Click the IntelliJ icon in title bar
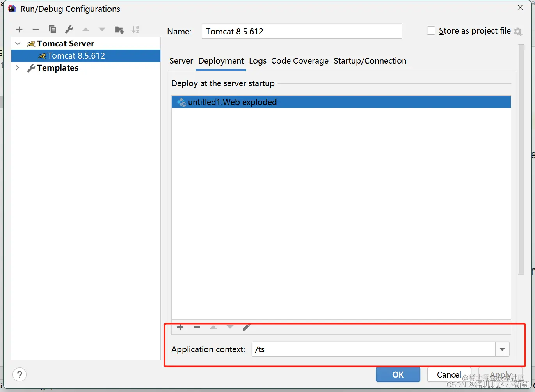The image size is (535, 392). click(12, 9)
